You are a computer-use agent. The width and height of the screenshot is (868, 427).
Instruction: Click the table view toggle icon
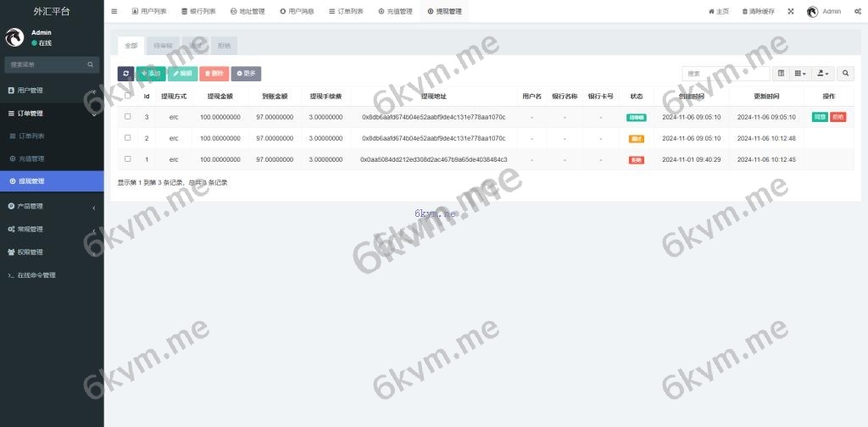click(782, 74)
